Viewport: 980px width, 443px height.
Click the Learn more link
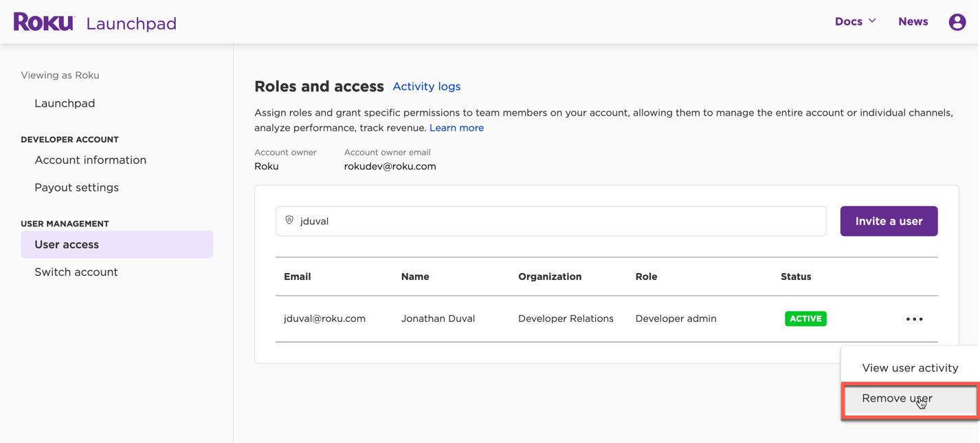tap(456, 127)
